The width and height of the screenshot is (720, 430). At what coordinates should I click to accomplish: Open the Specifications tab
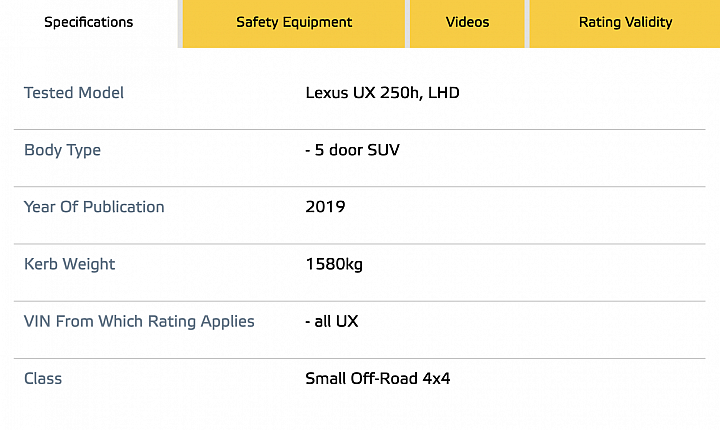[89, 23]
